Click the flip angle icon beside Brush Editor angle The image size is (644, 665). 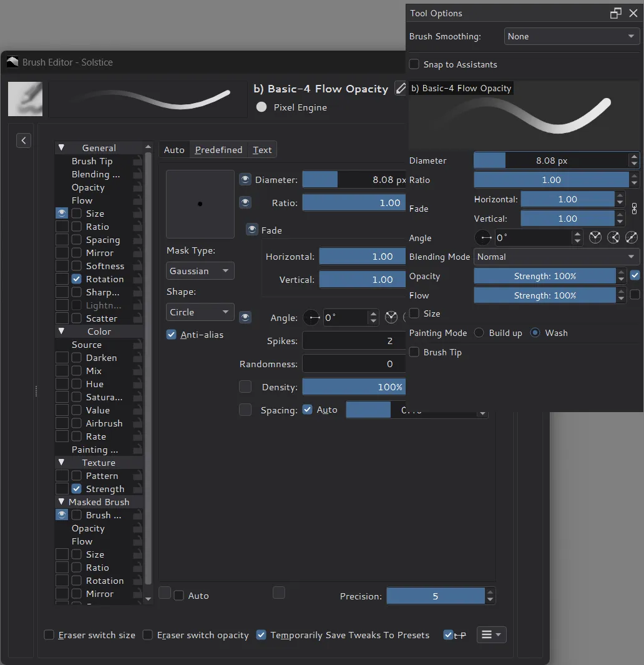391,317
